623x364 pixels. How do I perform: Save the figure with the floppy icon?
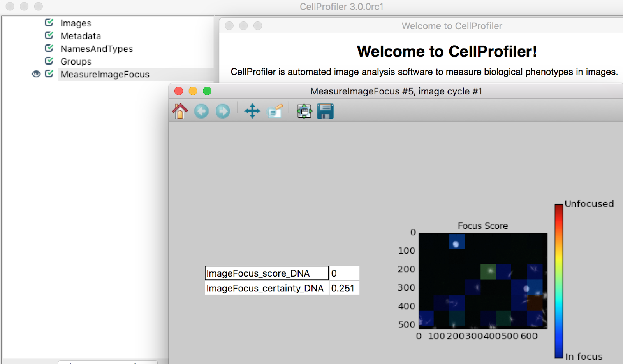click(325, 111)
